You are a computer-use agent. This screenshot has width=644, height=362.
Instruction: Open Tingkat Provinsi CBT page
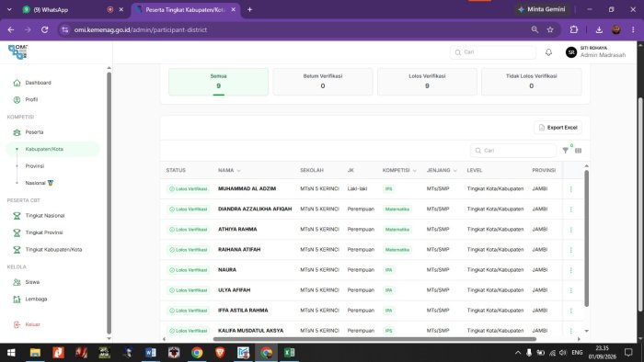(x=44, y=232)
